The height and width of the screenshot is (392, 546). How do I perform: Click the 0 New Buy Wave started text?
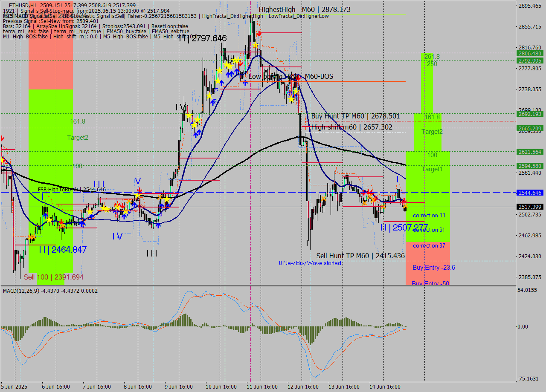(310, 263)
